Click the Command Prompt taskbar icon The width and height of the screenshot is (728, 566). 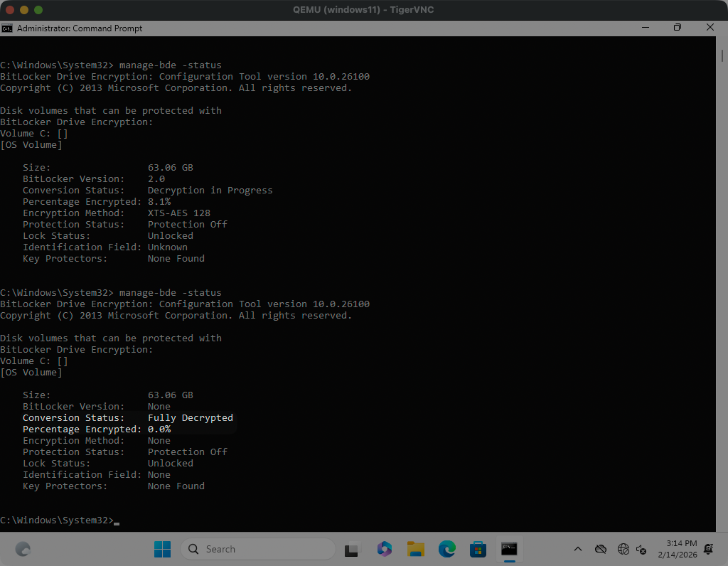click(509, 549)
